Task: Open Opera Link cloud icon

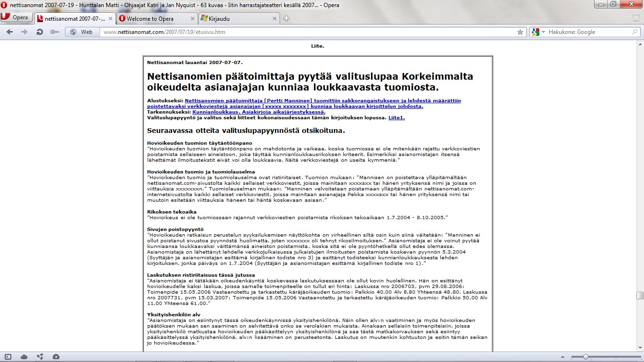Action: click(x=24, y=357)
